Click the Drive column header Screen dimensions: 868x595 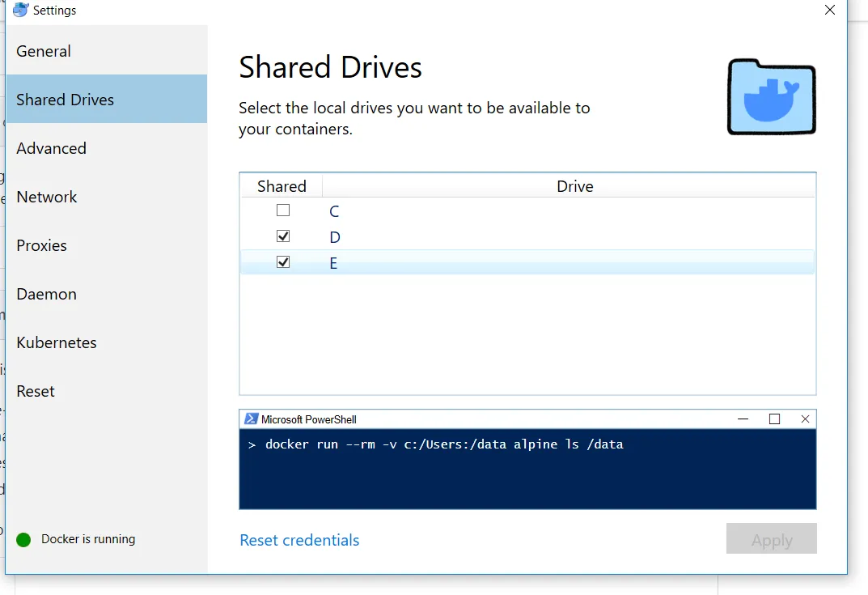click(x=574, y=186)
